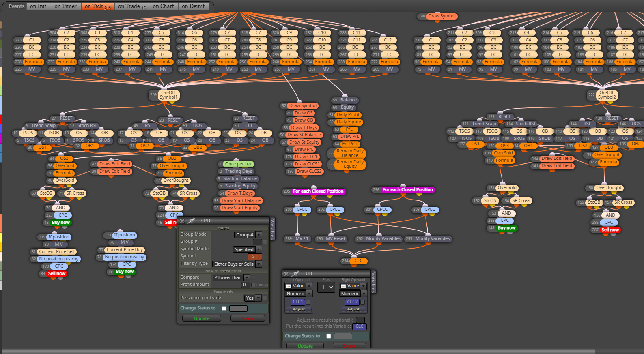Image resolution: width=644 pixels, height=354 pixels.
Task: Switch to the on Deinit event tab
Action: click(x=193, y=6)
